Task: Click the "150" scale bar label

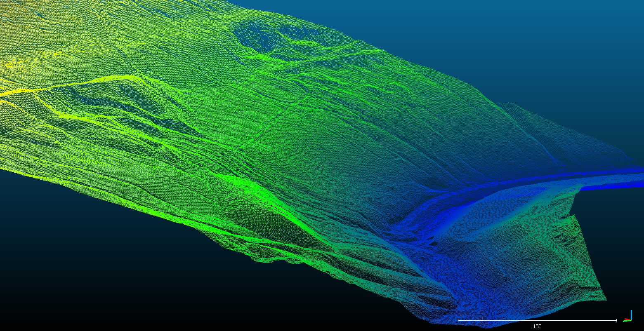Action: pyautogui.click(x=537, y=326)
